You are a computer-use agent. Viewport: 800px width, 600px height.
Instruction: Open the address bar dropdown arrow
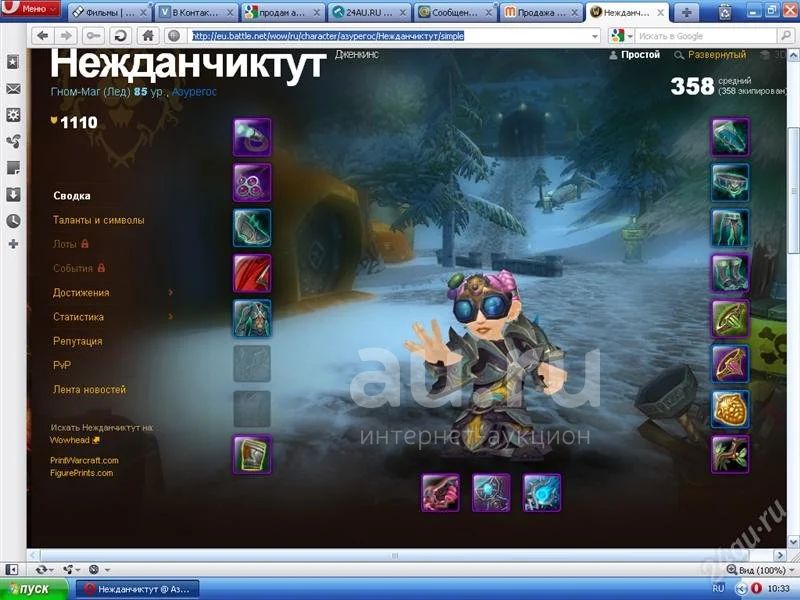pos(594,36)
